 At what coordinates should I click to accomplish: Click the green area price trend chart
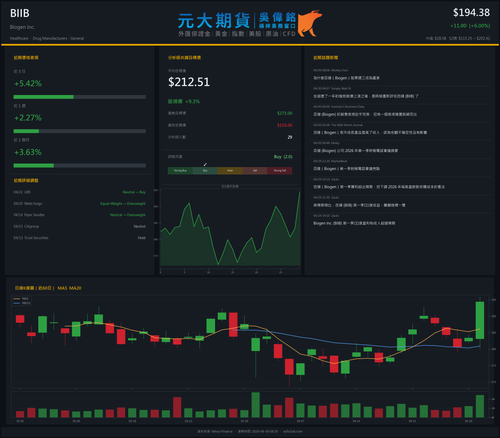[230, 229]
